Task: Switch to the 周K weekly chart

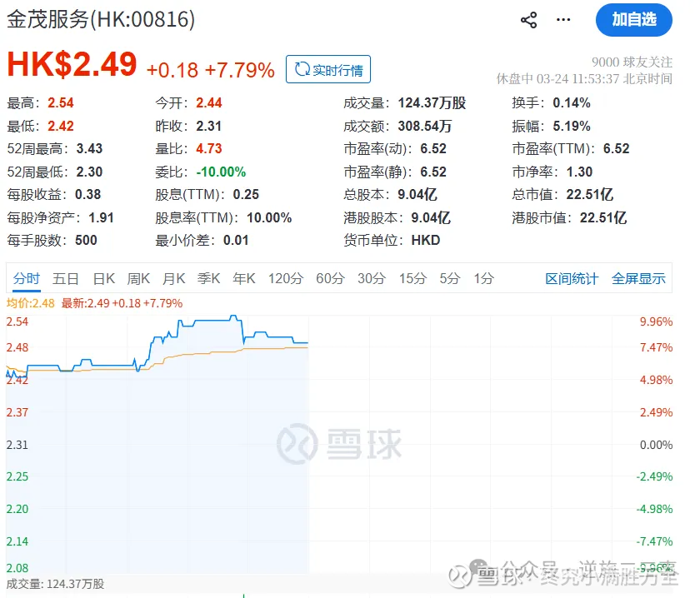Action: click(138, 279)
